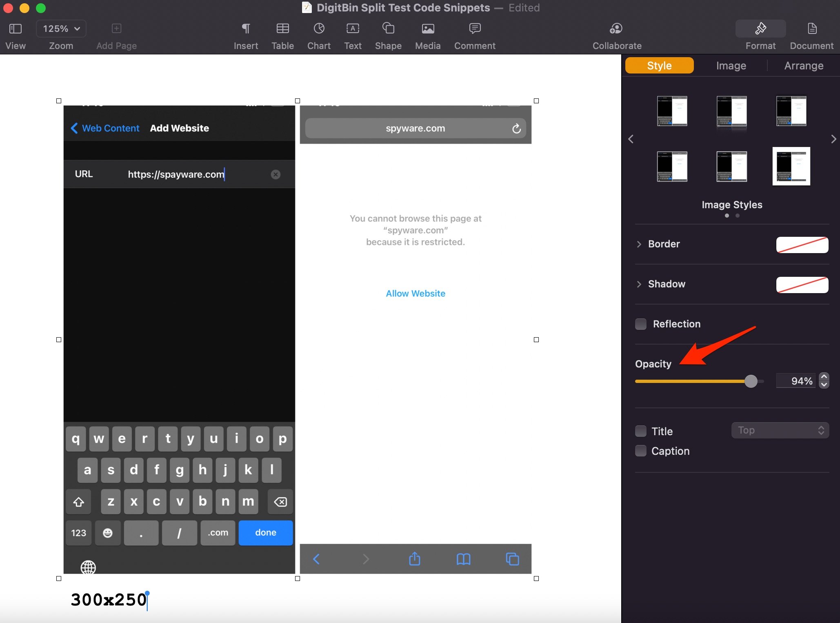Image resolution: width=840 pixels, height=623 pixels.
Task: Click the Media toolbar icon
Action: tap(428, 29)
